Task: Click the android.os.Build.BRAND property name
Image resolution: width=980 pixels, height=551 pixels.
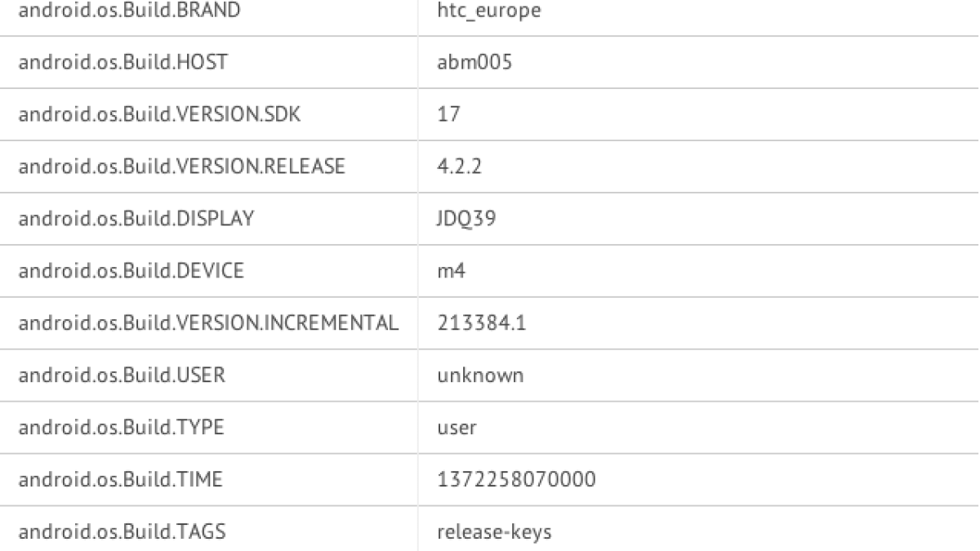Action: point(129,11)
